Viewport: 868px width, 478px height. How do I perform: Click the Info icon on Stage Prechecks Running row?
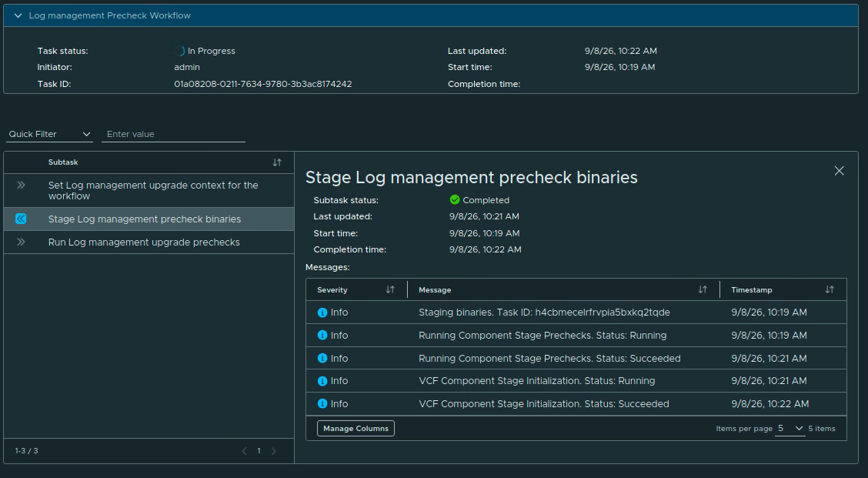click(x=322, y=335)
